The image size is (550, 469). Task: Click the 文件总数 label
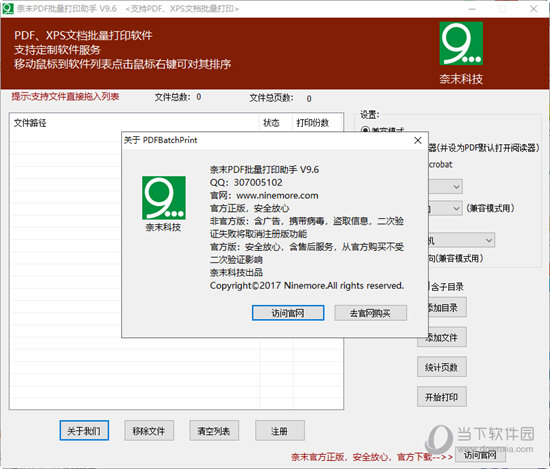(x=173, y=97)
